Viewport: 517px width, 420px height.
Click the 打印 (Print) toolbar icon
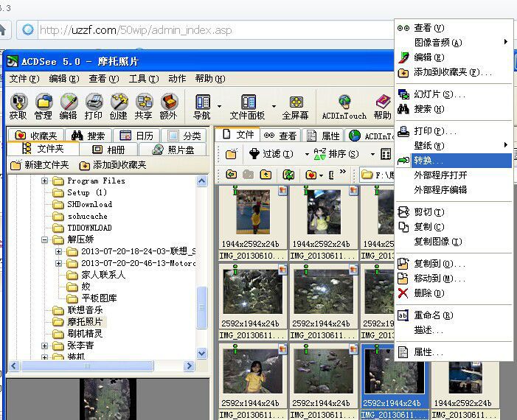pyautogui.click(x=94, y=106)
